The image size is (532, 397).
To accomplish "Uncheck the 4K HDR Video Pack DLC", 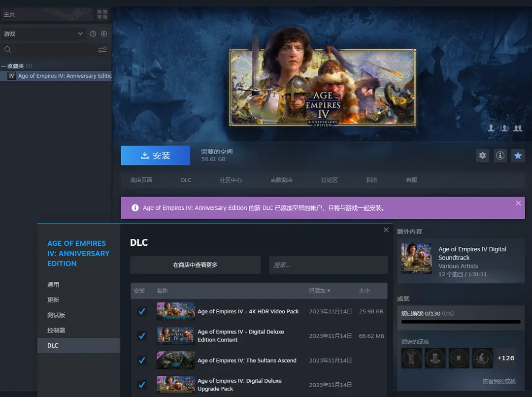I will tap(142, 311).
